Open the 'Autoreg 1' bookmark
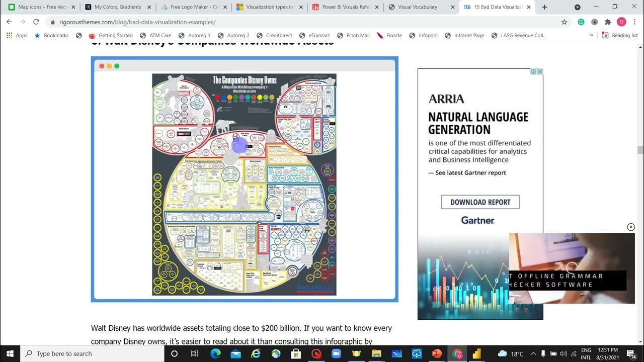Image resolution: width=644 pixels, height=362 pixels. (x=194, y=36)
